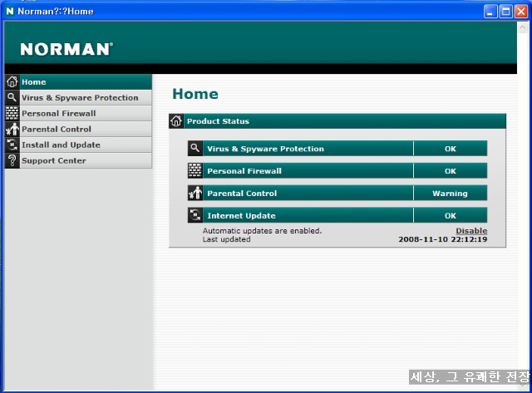This screenshot has width=532, height=393.
Task: Click the Product Status header title
Action: [218, 121]
